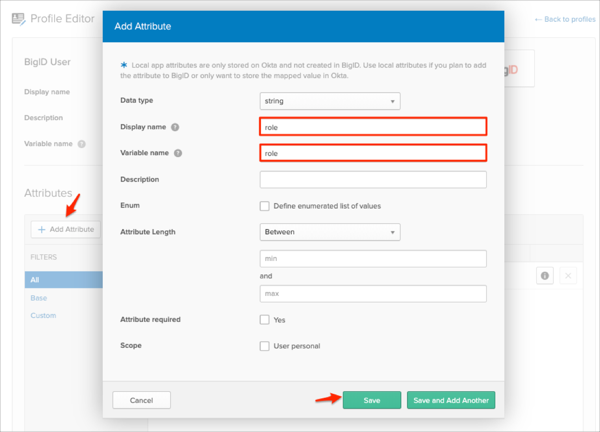Click the info icon in attribute row

[x=544, y=276]
